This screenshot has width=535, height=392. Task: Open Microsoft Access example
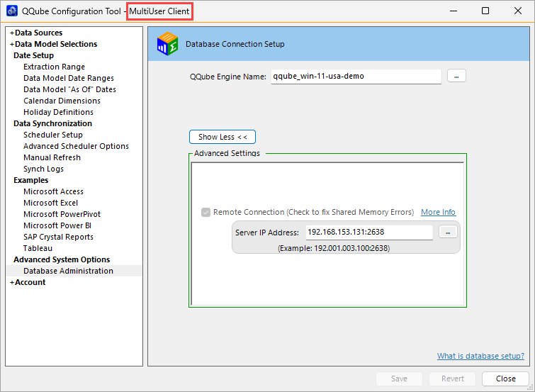coord(53,191)
